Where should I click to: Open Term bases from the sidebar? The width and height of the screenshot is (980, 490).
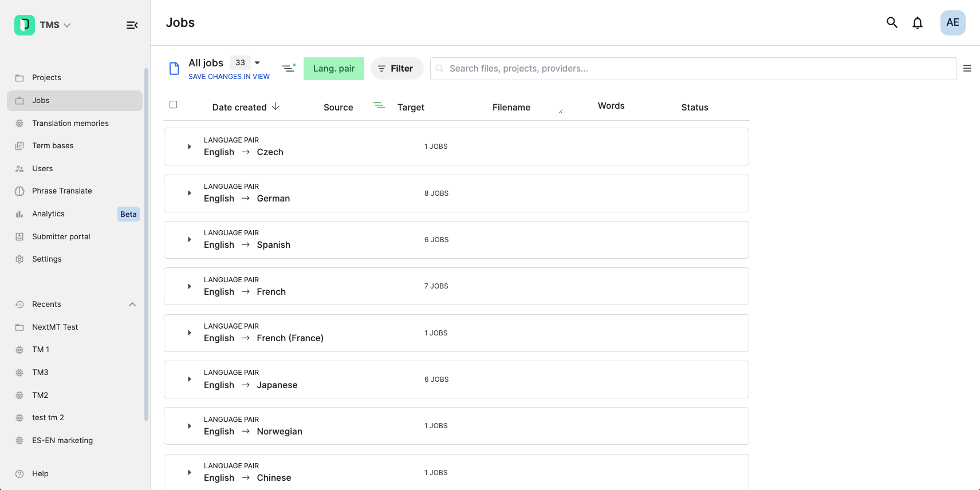point(53,146)
